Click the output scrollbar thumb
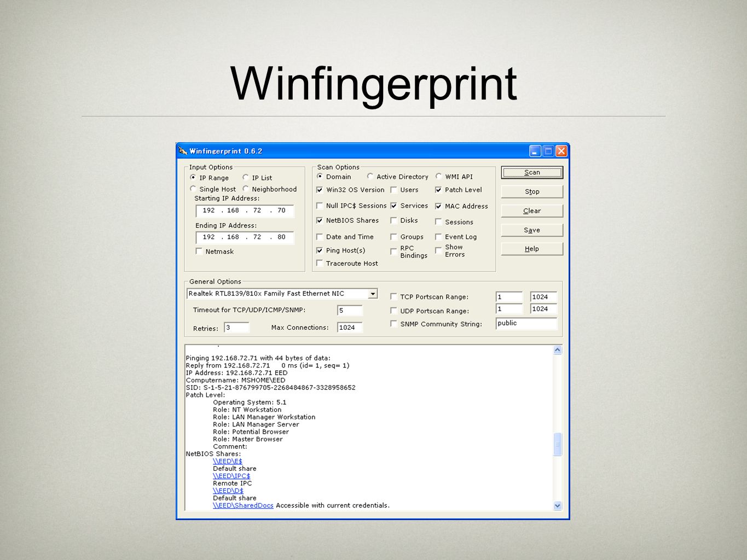Image resolution: width=747 pixels, height=560 pixels. pyautogui.click(x=558, y=444)
